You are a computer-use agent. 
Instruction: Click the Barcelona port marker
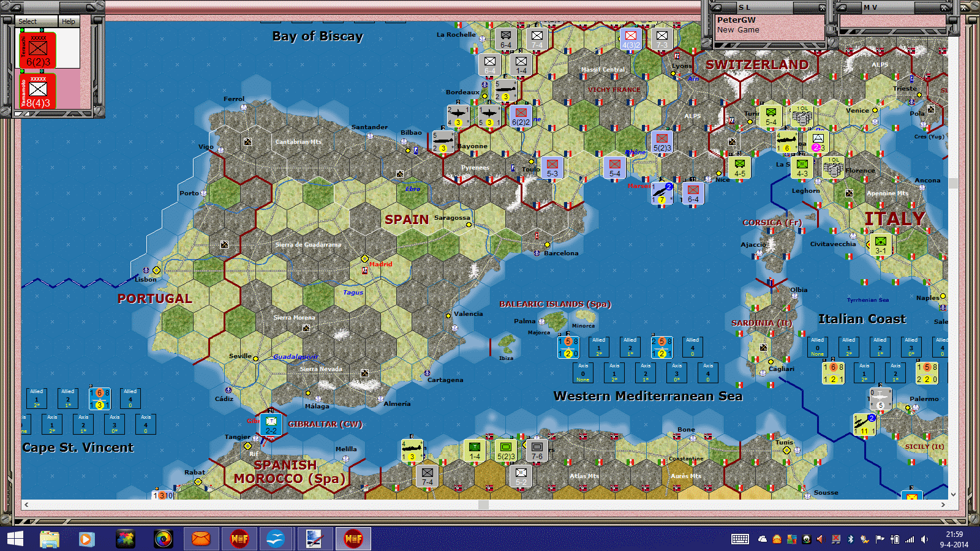537,253
